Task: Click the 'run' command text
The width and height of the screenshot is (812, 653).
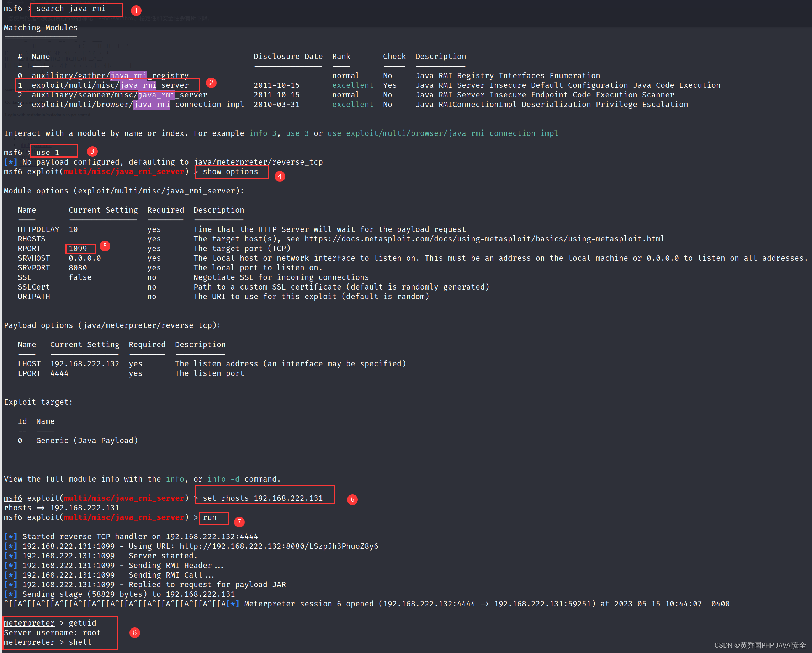Action: point(210,517)
